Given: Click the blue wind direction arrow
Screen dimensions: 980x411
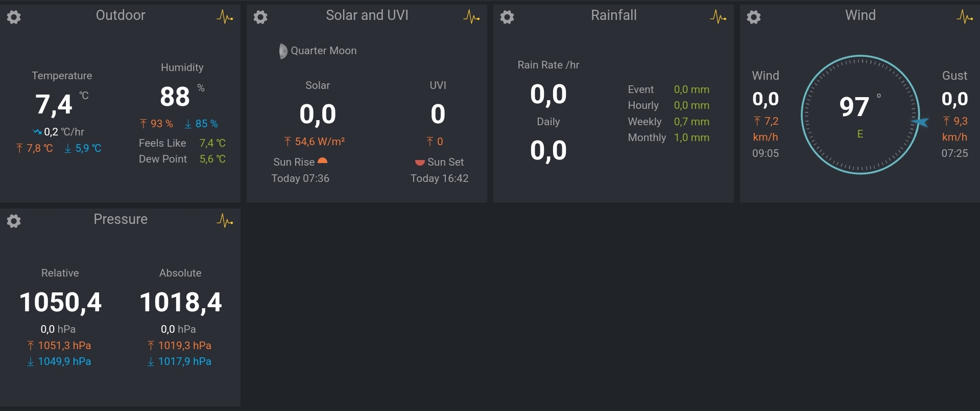Looking at the screenshot, I should coord(920,122).
